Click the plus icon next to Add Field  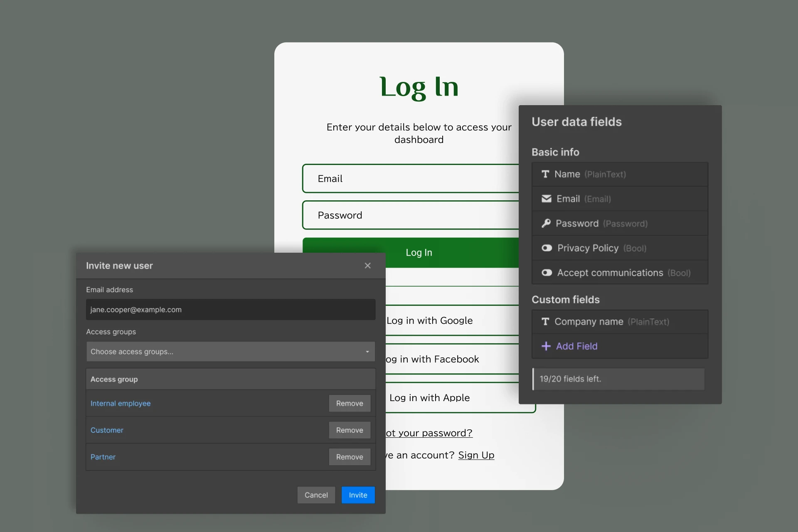(x=546, y=346)
